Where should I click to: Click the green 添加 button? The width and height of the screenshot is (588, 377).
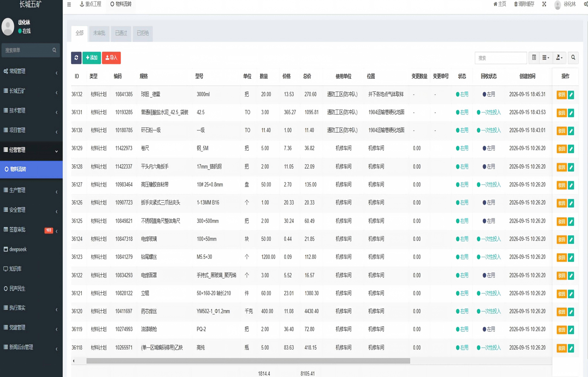[92, 58]
